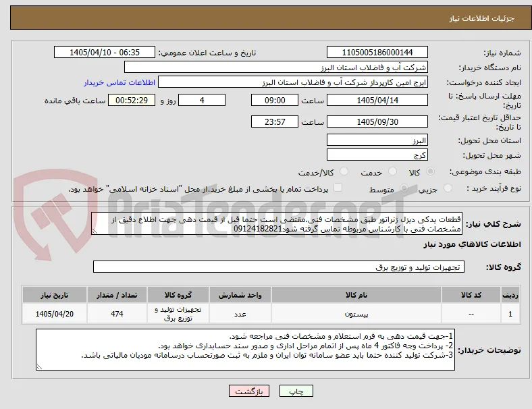Click the نام کالا column header
The height and width of the screenshot is (409, 532).
[x=356, y=295]
